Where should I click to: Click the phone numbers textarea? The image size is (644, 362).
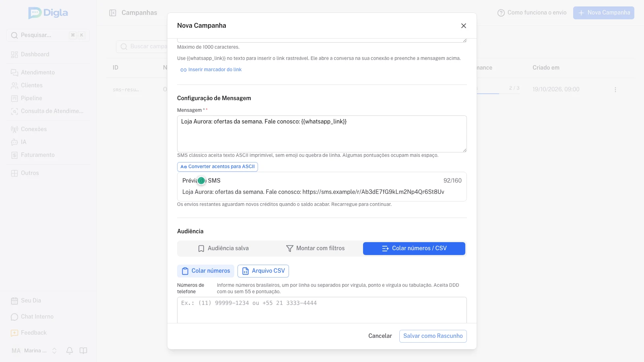tap(322, 310)
